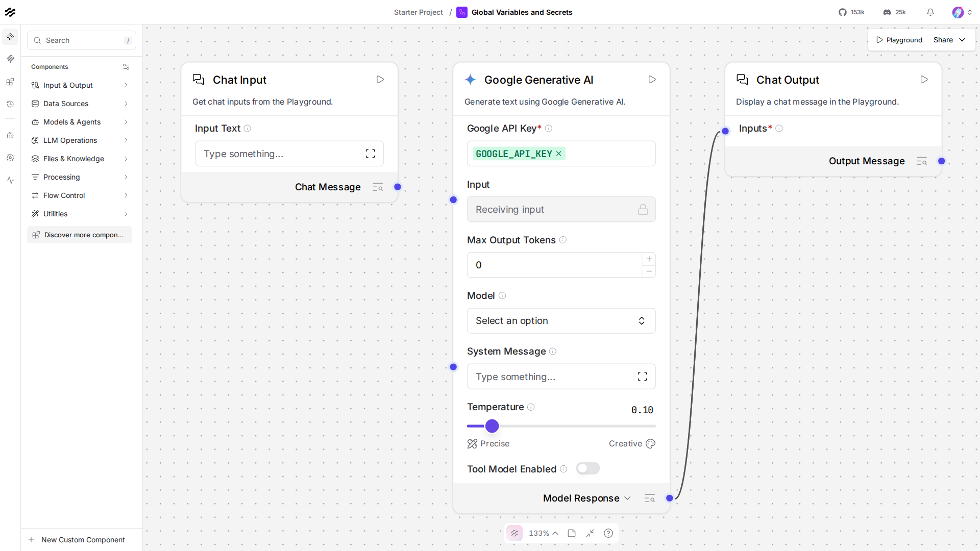
Task: Open the Discord community icon
Action: 887,12
